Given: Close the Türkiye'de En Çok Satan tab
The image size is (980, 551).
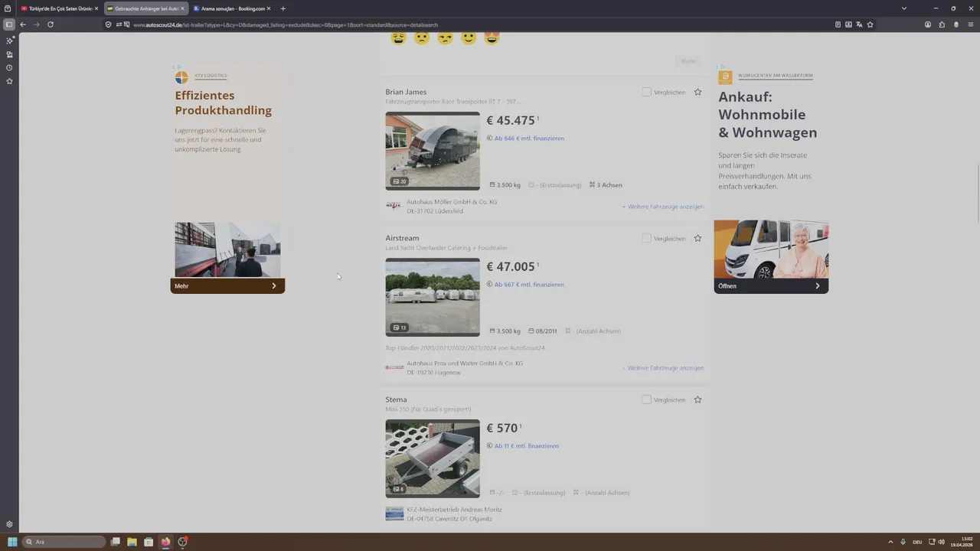Looking at the screenshot, I should pos(96,8).
